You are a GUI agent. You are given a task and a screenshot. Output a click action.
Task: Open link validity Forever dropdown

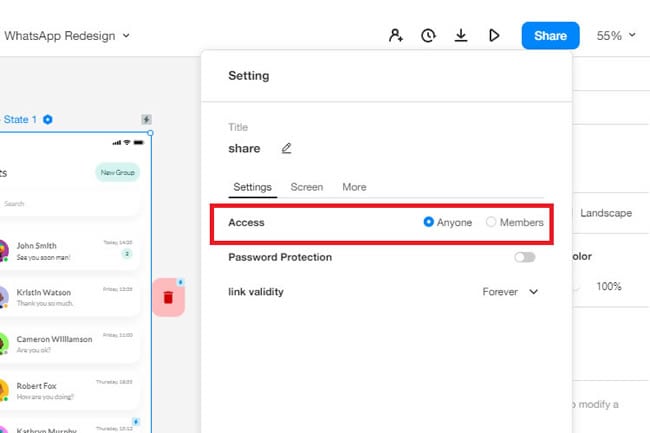pyautogui.click(x=510, y=292)
